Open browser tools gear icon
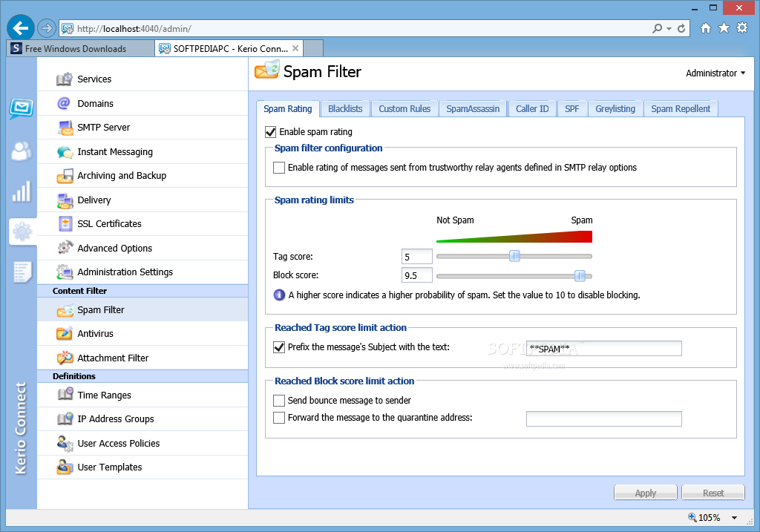This screenshot has width=760, height=532. [x=742, y=28]
